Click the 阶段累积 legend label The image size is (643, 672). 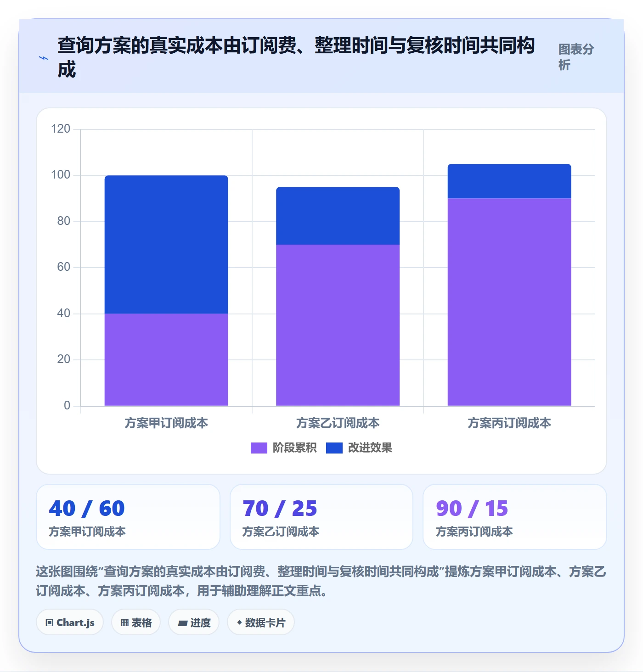pos(294,448)
